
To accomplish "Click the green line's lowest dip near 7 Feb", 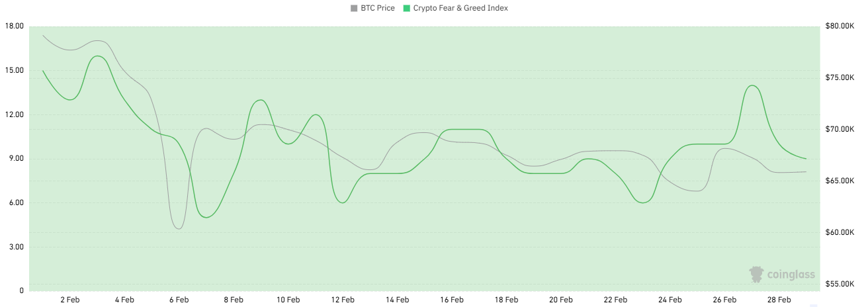I will click(206, 217).
